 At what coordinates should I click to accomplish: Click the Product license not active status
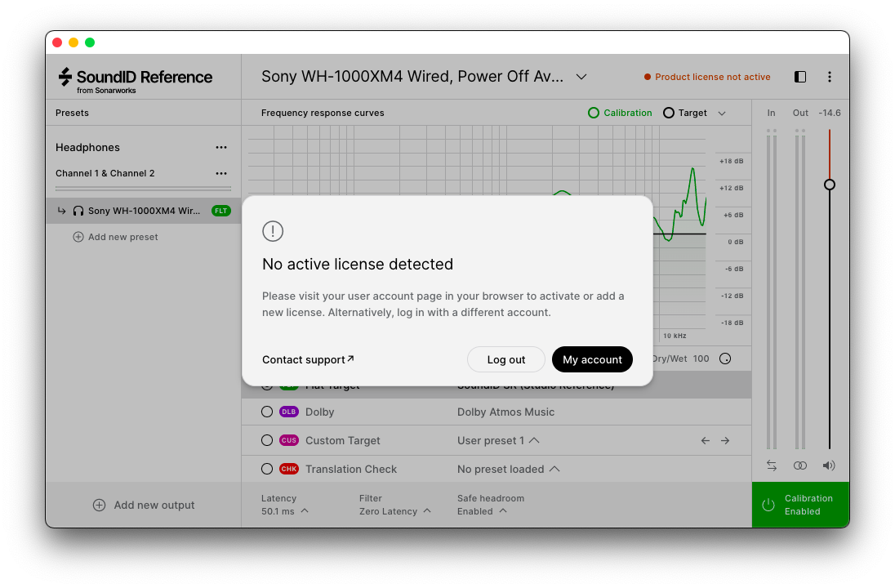tap(707, 77)
